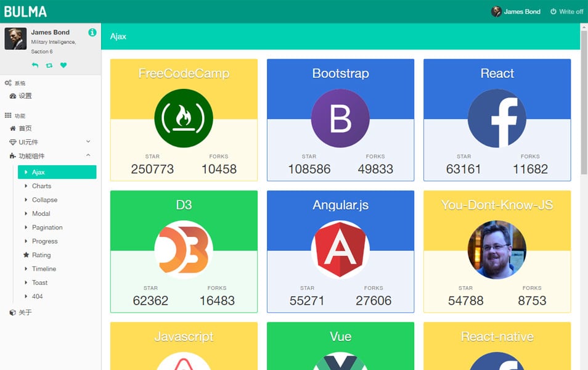Image resolution: width=588 pixels, height=370 pixels.
Task: Click the James Bond avatar in top bar
Action: pyautogui.click(x=496, y=12)
